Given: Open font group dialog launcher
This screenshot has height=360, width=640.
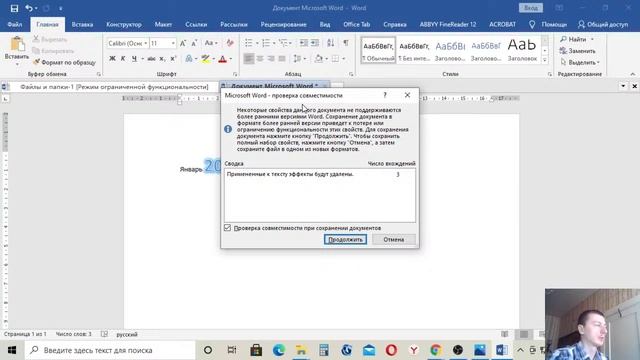Looking at the screenshot, I should 235,74.
